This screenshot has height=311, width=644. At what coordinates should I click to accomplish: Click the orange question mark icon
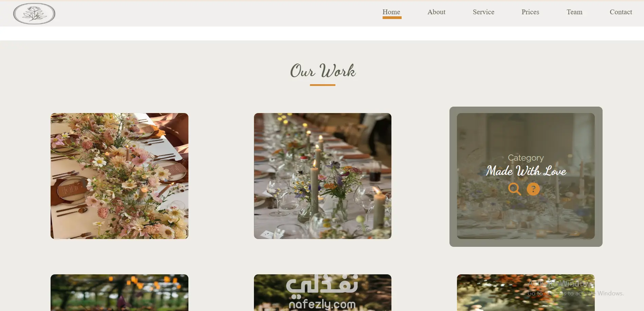(x=533, y=189)
